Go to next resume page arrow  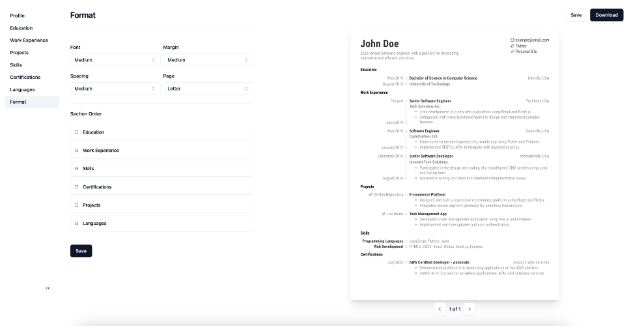coord(469,309)
